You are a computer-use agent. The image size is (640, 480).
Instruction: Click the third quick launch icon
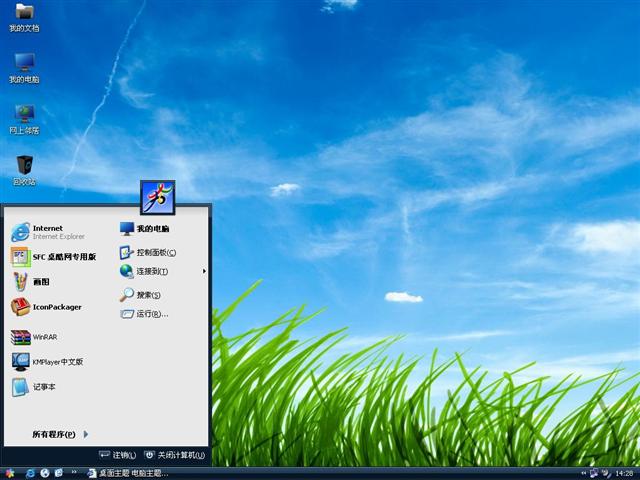pos(59,473)
